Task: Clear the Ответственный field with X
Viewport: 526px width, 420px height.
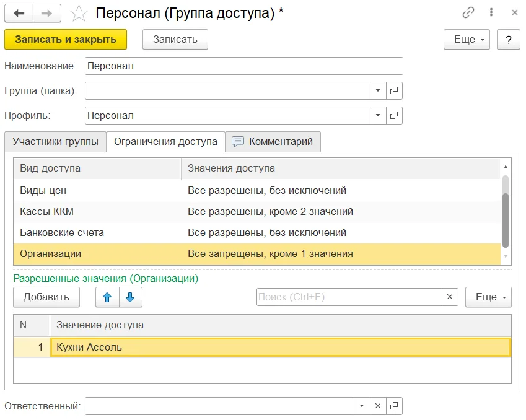Action: coord(378,406)
